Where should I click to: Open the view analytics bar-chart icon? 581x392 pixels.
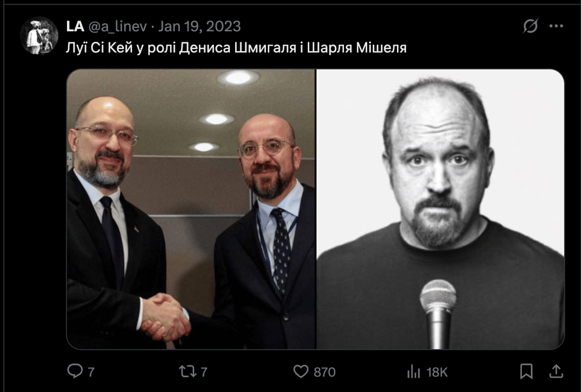413,371
